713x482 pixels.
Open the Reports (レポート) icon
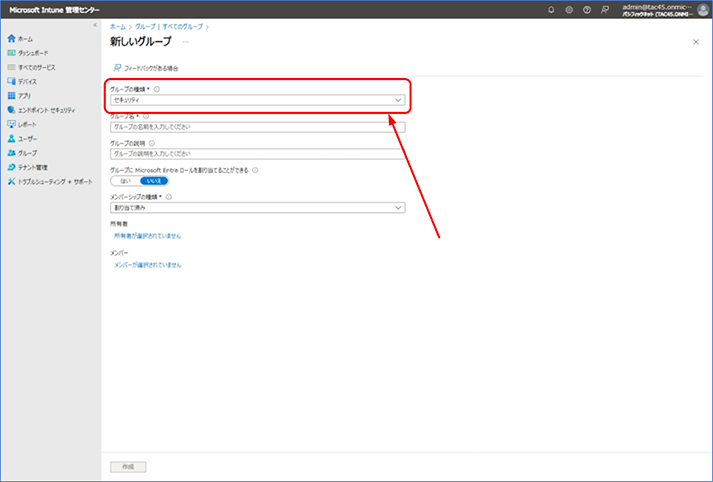[x=11, y=124]
